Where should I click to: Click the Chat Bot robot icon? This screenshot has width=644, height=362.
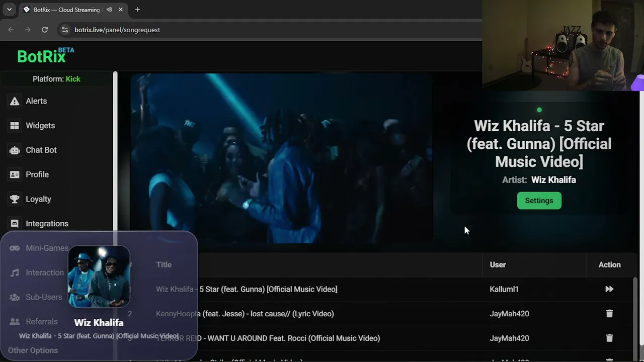tap(15, 150)
